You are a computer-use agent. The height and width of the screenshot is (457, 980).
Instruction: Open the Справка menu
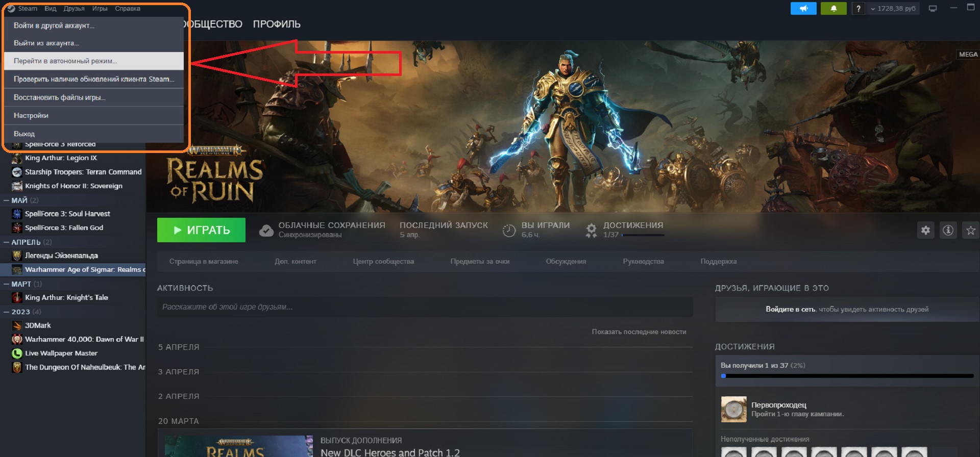pos(128,9)
